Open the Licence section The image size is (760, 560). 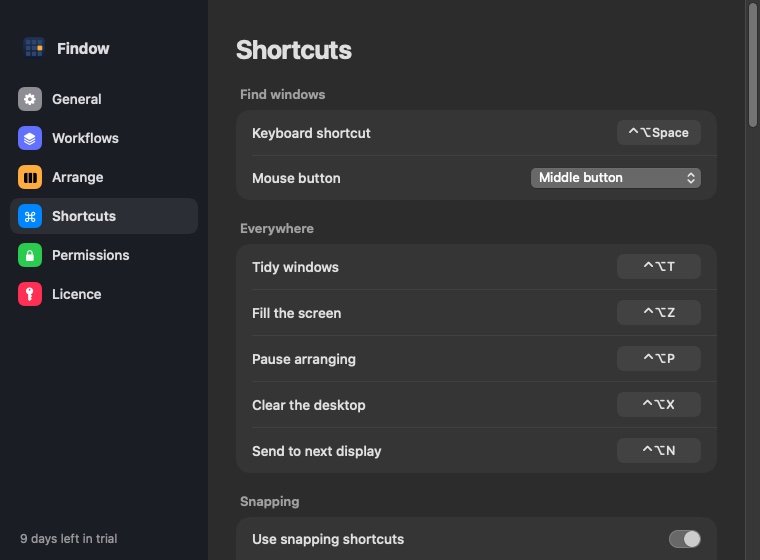pyautogui.click(x=104, y=294)
